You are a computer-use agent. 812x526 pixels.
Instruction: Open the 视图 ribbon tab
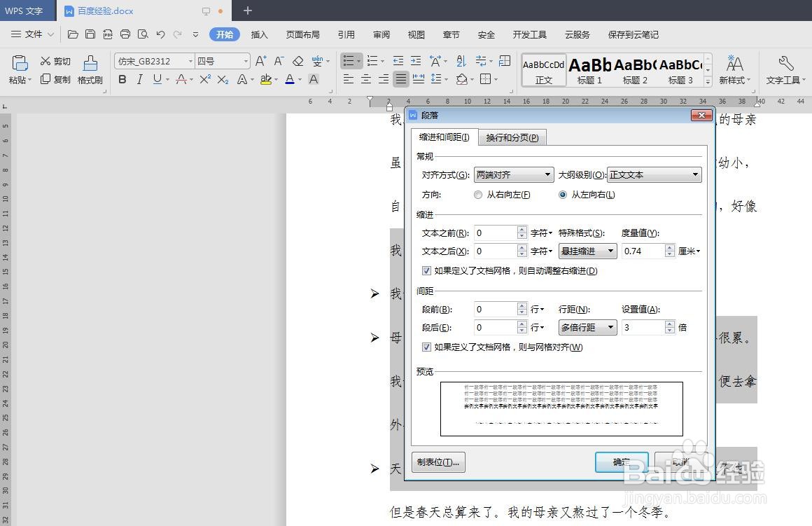click(416, 35)
